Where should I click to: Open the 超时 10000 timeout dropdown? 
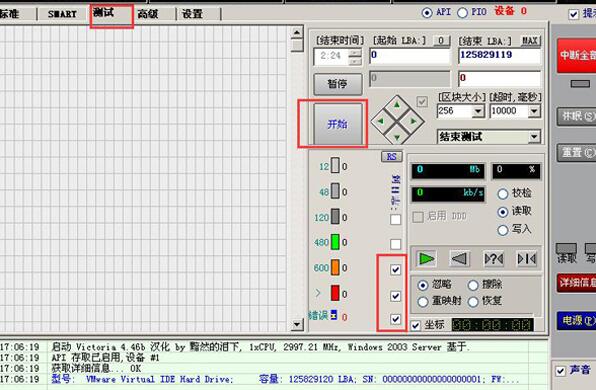(534, 111)
